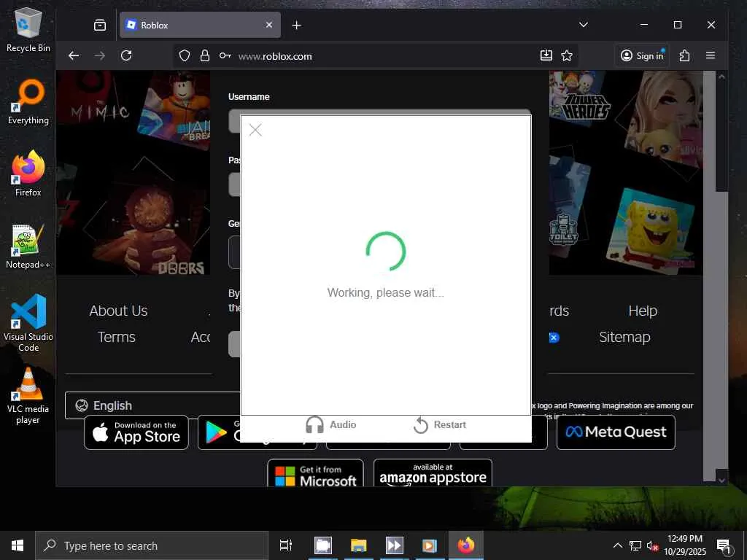The image size is (747, 560).
Task: Reload the Roblox page
Action: [x=126, y=55]
